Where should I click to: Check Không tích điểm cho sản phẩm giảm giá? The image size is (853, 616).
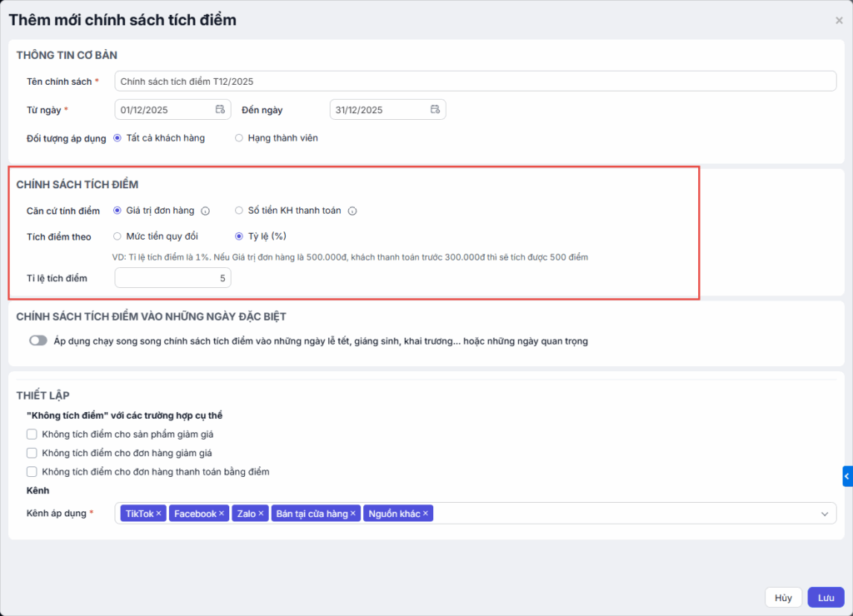(32, 434)
